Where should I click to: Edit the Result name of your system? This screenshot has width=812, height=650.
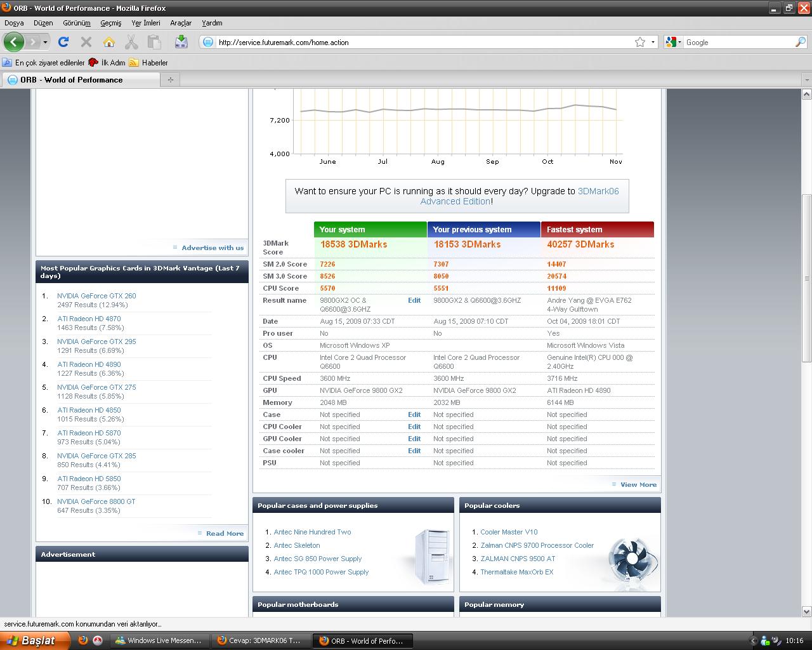point(414,300)
